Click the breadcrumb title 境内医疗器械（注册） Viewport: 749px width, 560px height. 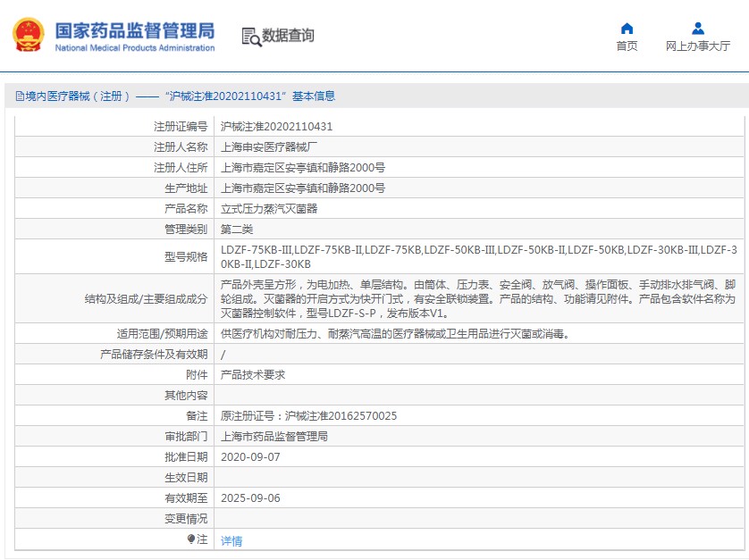pos(78,96)
